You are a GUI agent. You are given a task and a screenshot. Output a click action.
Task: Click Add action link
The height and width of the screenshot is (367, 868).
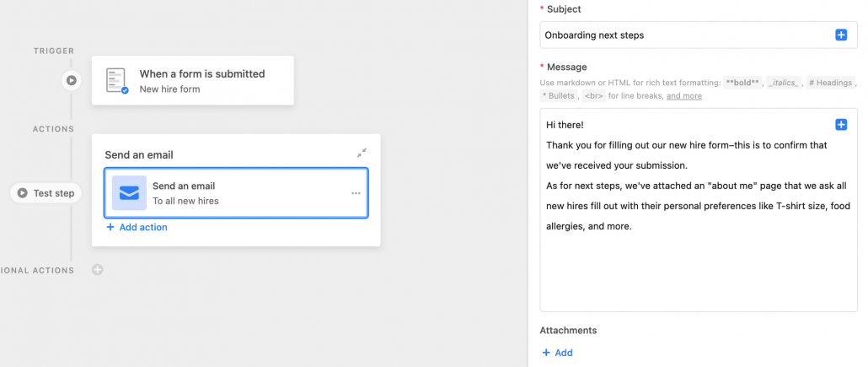tap(137, 227)
